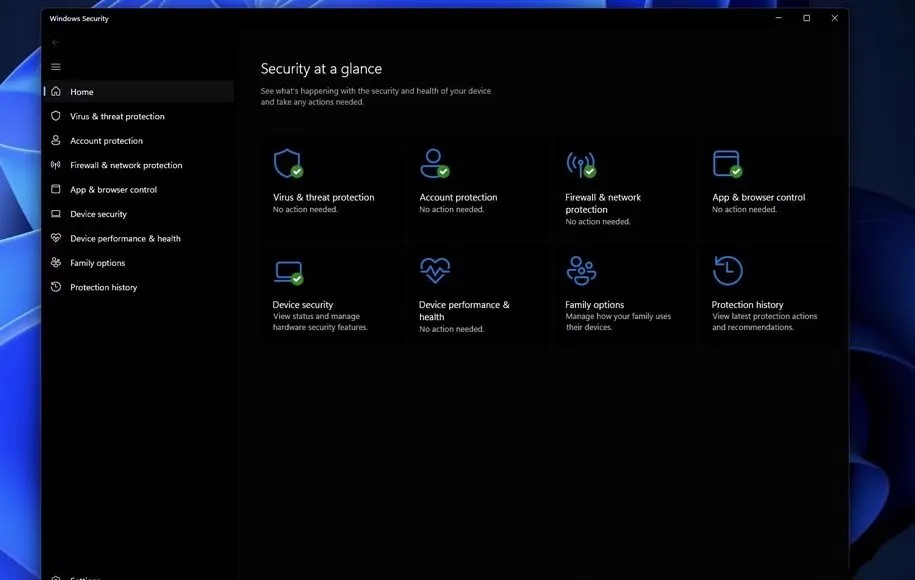Select Virus & threat protection in sidebar
Screen dimensions: 915x580
click(117, 116)
